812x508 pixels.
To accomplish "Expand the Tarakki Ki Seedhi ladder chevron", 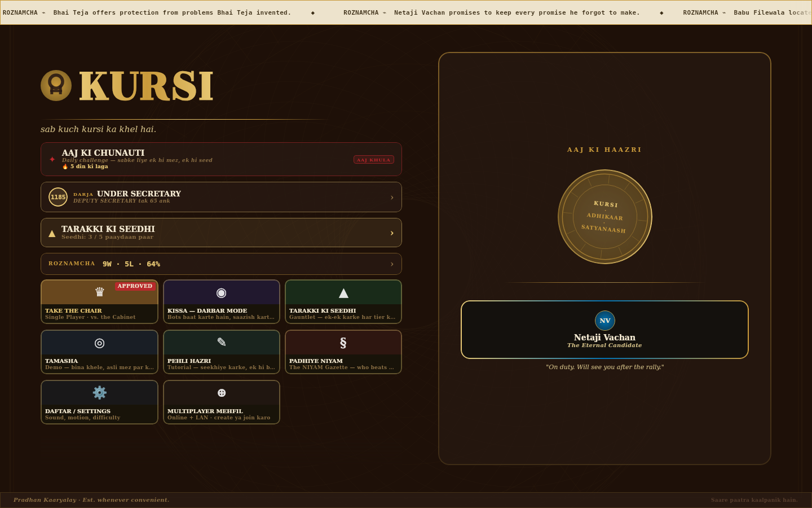I will [x=392, y=233].
